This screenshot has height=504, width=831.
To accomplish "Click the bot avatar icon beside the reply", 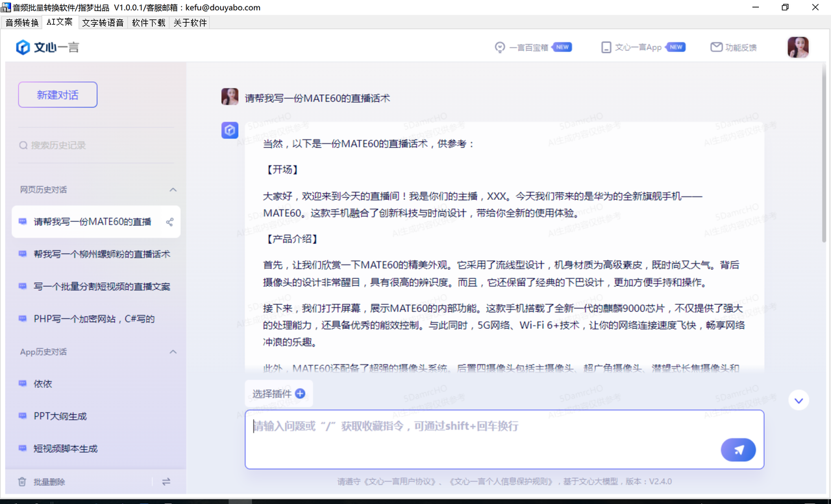I will 230,130.
